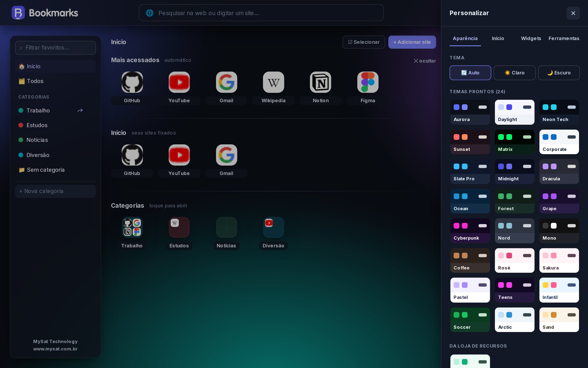588x368 pixels.
Task: Apply the Rosé theme preset
Action: (x=515, y=260)
